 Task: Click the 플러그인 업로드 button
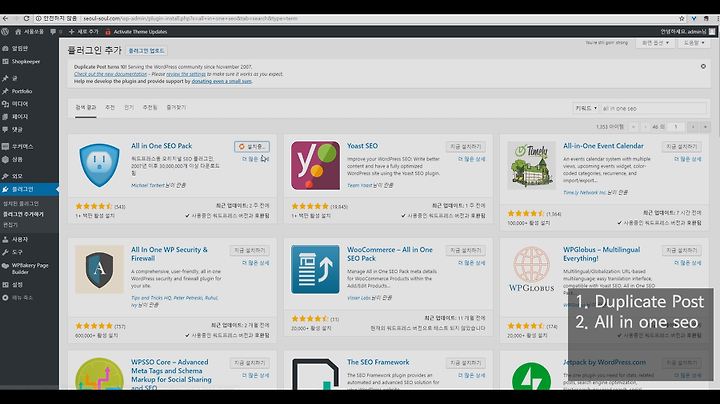tap(146, 50)
